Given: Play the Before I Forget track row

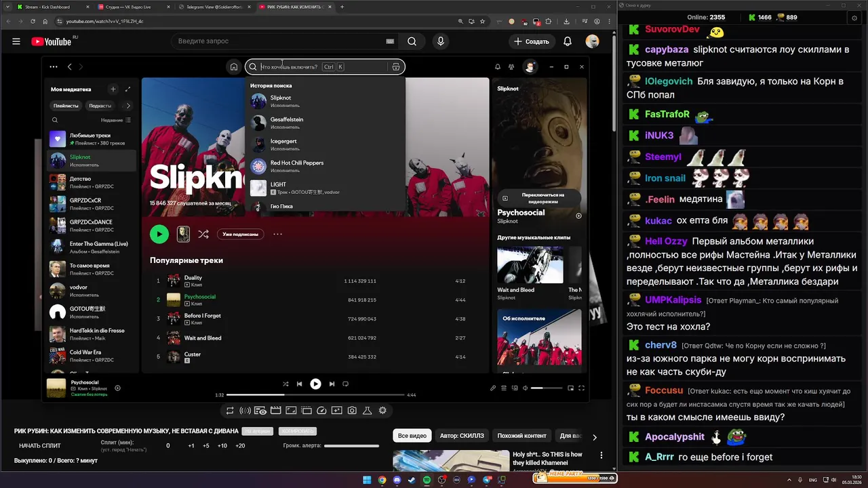Looking at the screenshot, I should tap(315, 319).
